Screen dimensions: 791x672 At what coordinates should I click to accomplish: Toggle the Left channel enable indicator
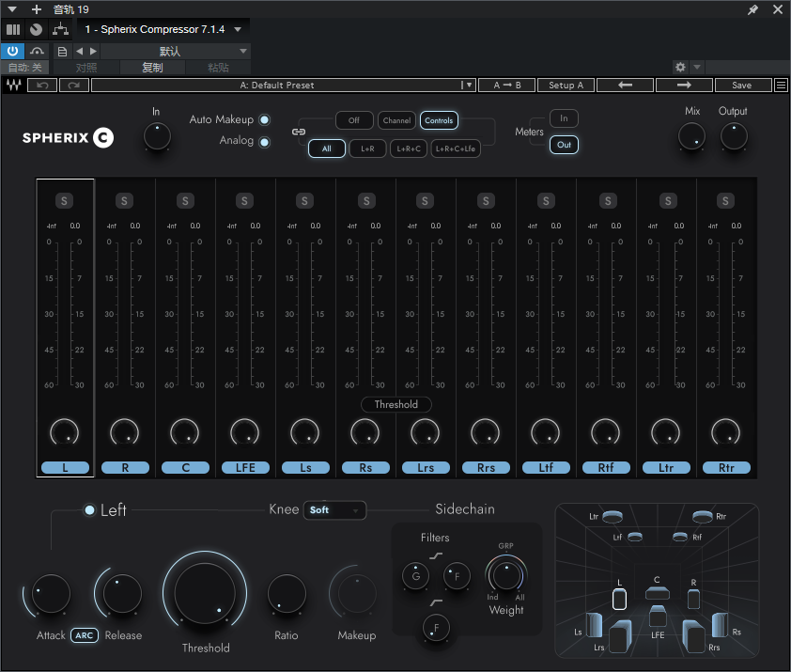pos(89,510)
